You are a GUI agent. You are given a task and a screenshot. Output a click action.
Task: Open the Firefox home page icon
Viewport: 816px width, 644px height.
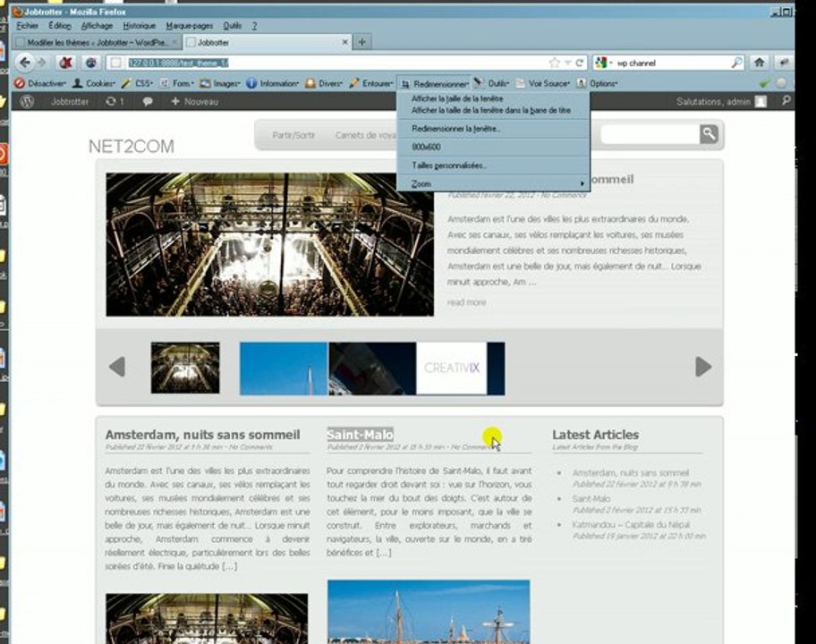pos(760,63)
